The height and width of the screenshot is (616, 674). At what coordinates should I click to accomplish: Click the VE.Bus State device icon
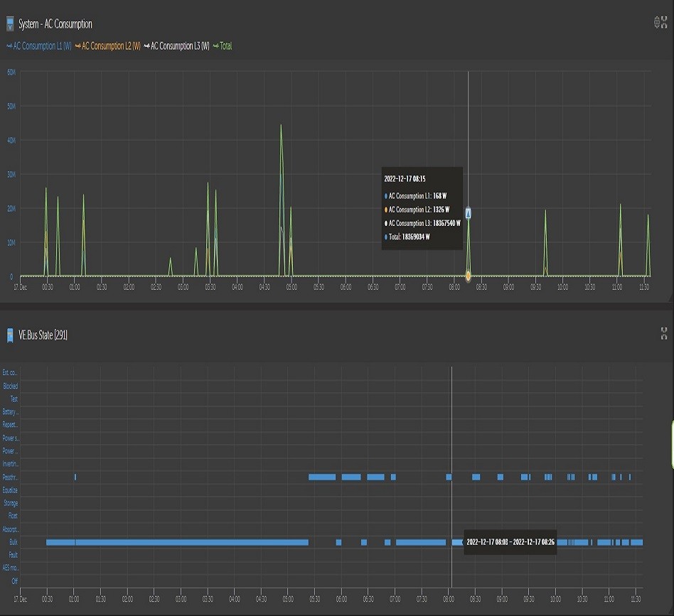(x=10, y=334)
